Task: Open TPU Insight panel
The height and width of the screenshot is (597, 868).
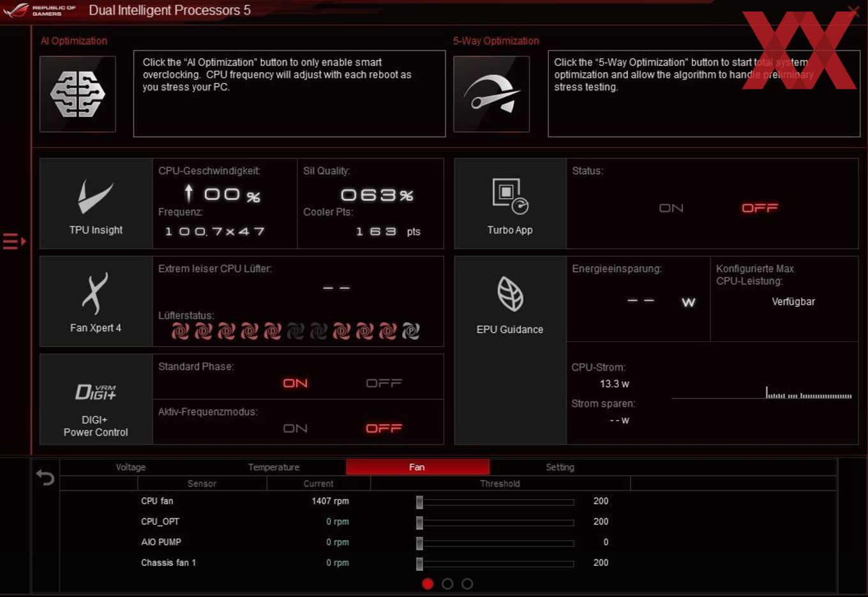Action: (x=96, y=203)
